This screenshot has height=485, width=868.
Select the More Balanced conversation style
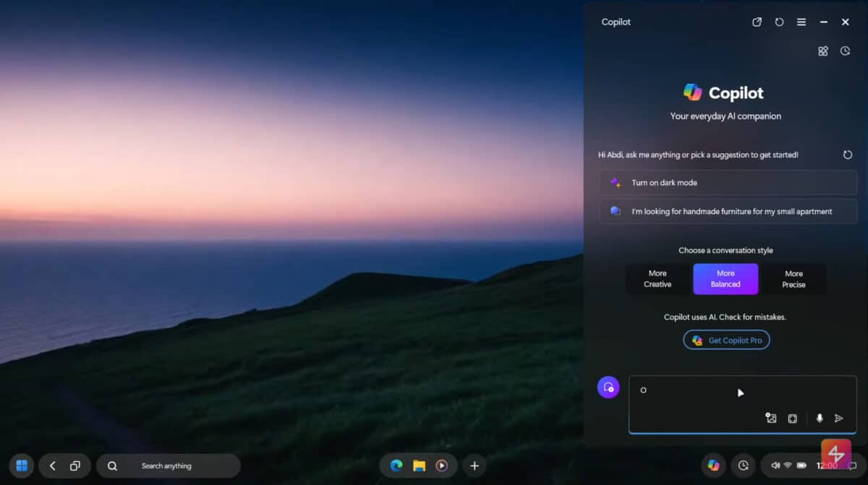click(726, 279)
